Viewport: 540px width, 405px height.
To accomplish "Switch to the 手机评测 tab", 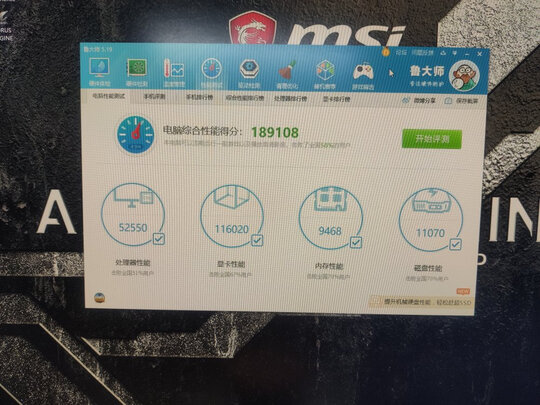I will [x=154, y=97].
